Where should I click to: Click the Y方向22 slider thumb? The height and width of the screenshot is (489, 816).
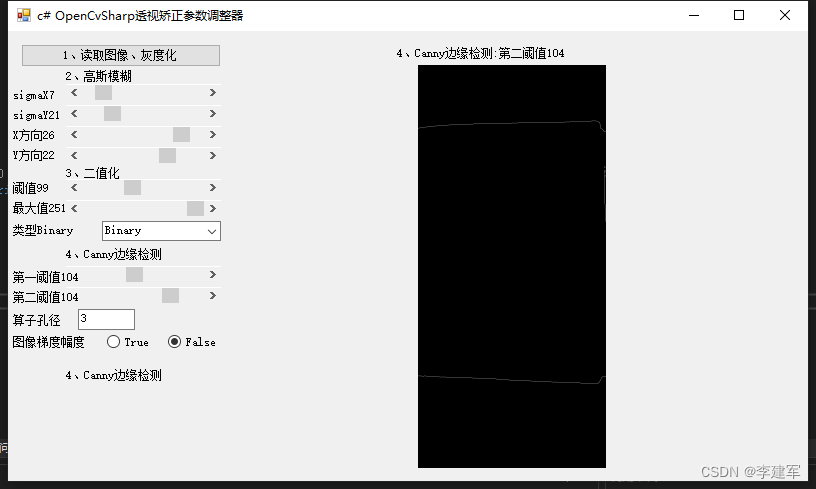(x=167, y=155)
